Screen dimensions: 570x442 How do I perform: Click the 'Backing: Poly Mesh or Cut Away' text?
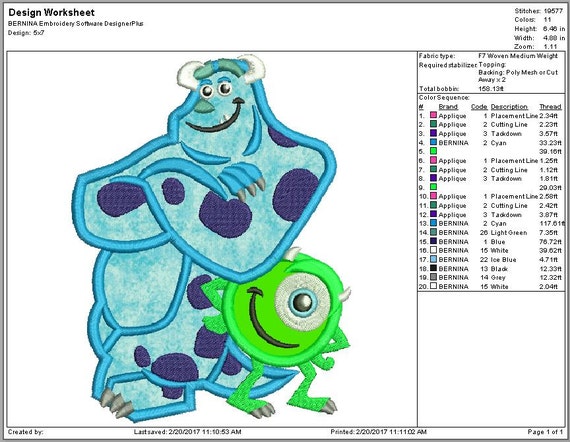(x=518, y=76)
